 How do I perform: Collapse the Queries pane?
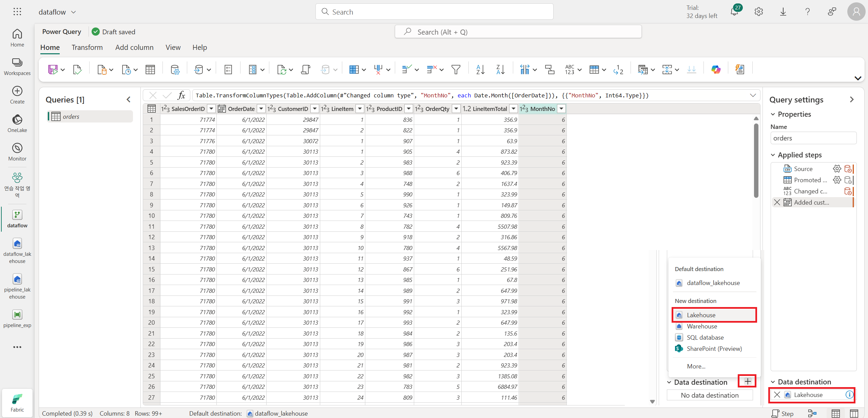[129, 99]
